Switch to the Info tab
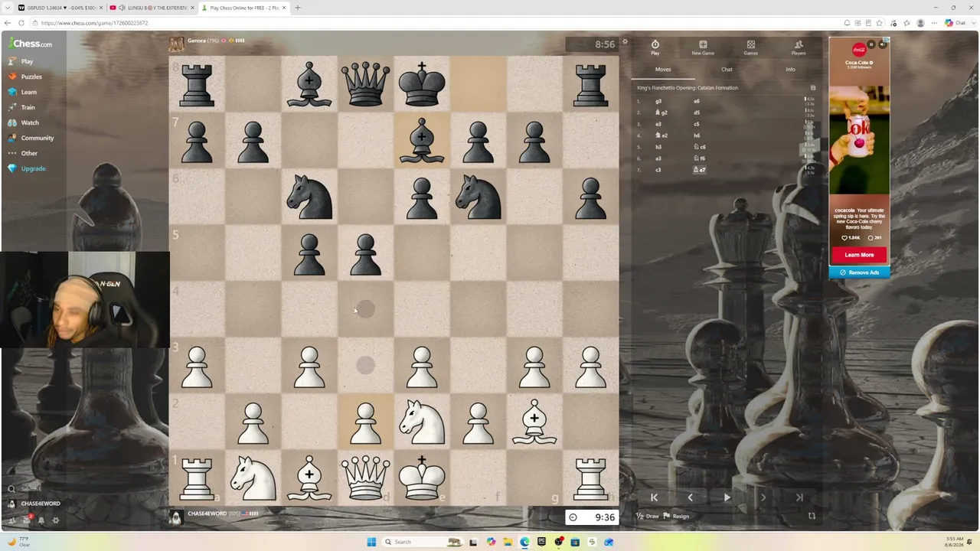 coord(790,70)
